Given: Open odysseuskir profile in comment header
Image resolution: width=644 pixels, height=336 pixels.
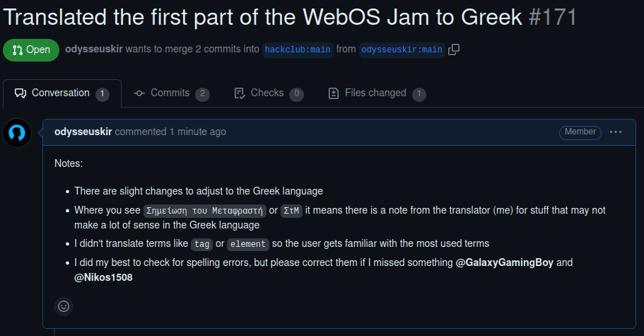Looking at the screenshot, I should coord(83,132).
